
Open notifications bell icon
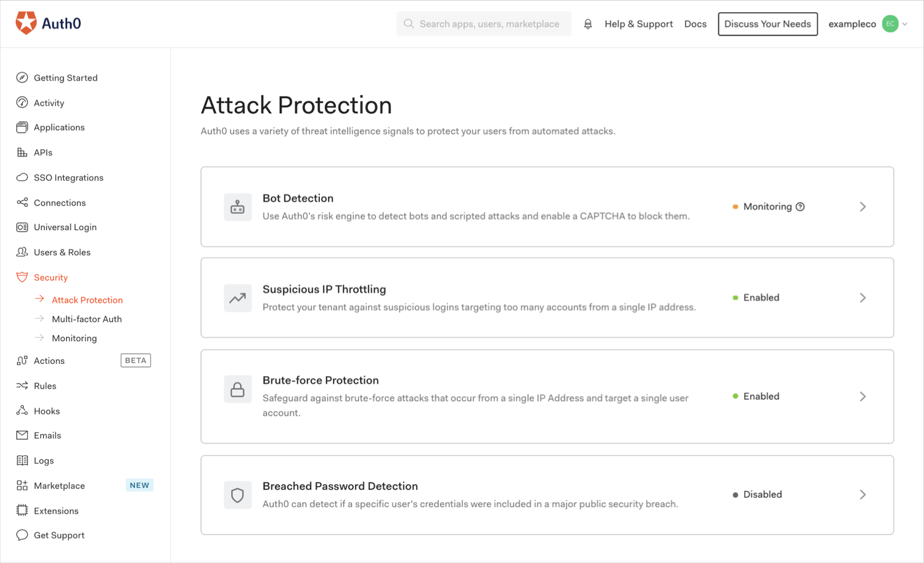click(588, 24)
